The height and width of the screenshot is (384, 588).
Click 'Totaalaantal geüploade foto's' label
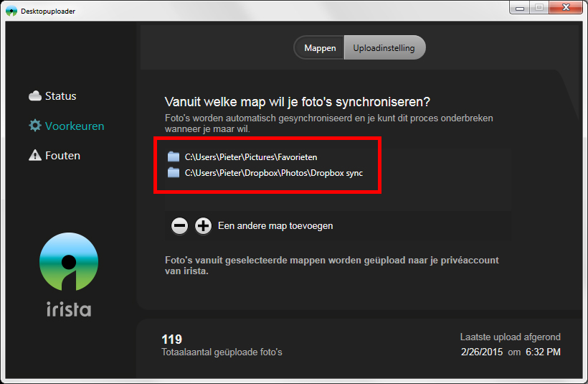(222, 352)
